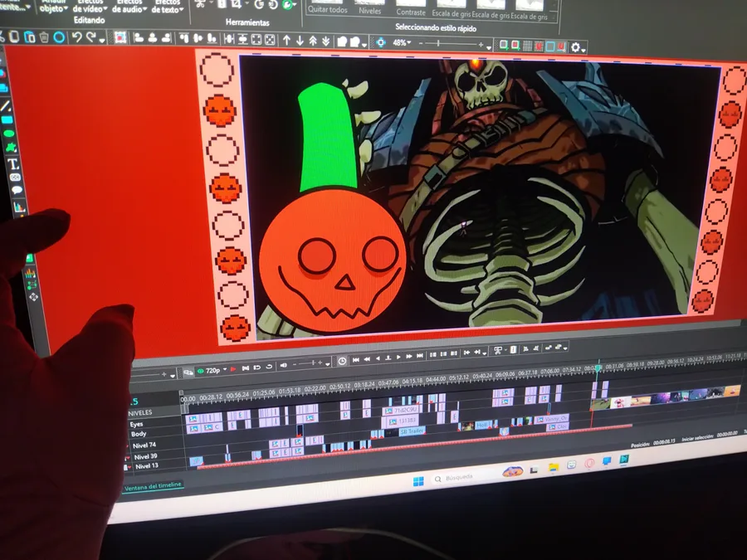Add a chart object

19,207
